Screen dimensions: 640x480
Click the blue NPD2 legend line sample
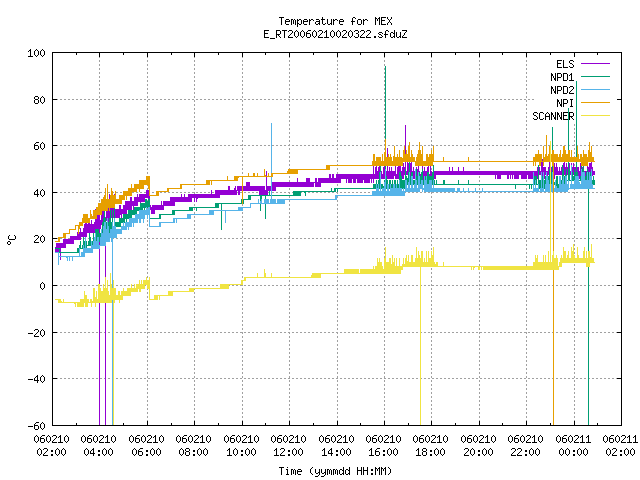(x=596, y=89)
